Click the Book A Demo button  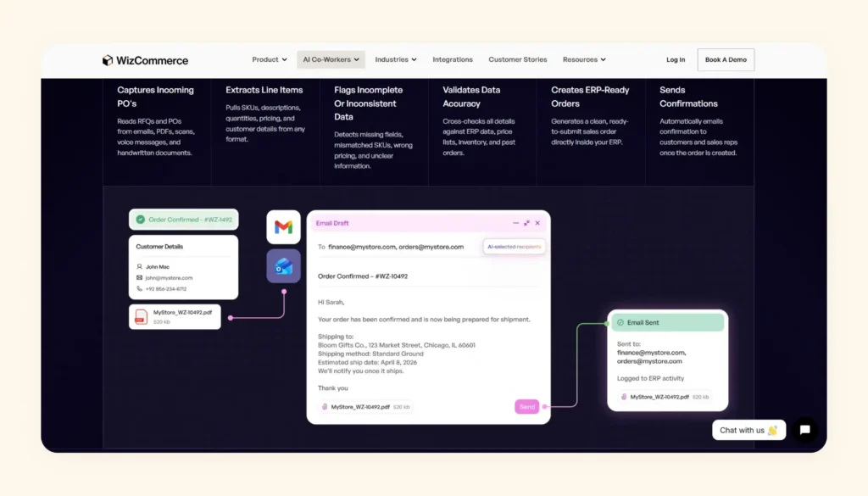(x=726, y=60)
